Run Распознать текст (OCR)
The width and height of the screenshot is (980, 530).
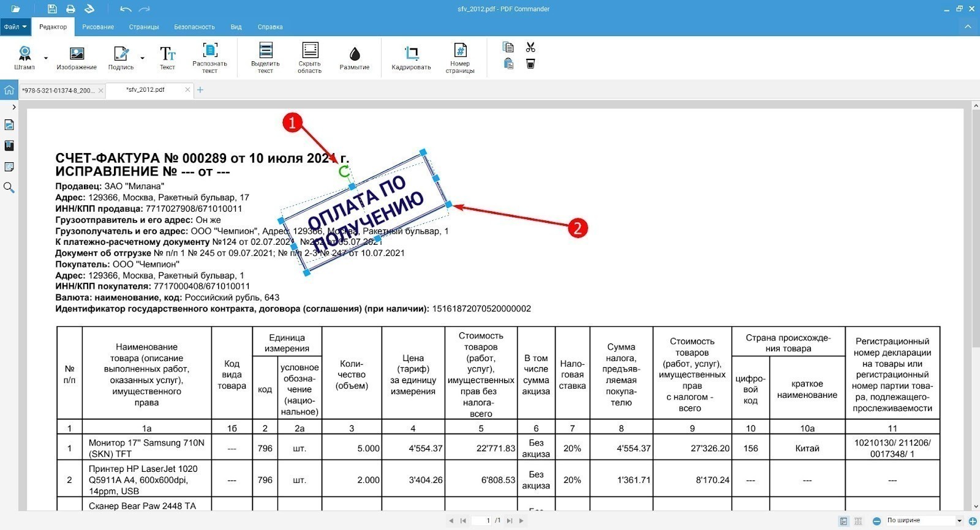[x=209, y=58]
